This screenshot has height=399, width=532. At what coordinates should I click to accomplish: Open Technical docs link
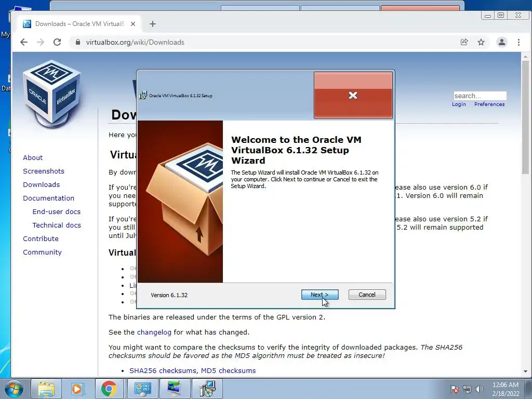pyautogui.click(x=57, y=225)
